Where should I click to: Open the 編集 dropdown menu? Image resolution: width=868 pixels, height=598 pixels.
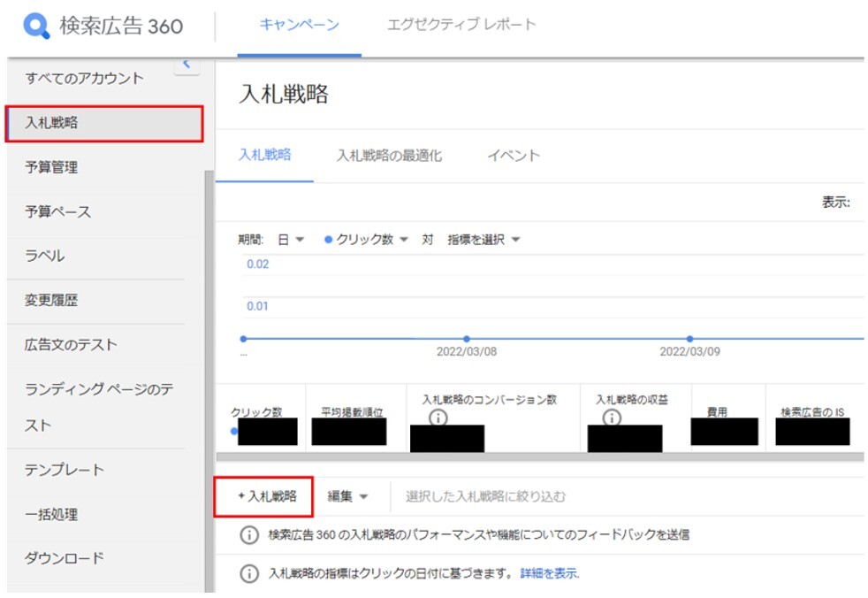347,497
